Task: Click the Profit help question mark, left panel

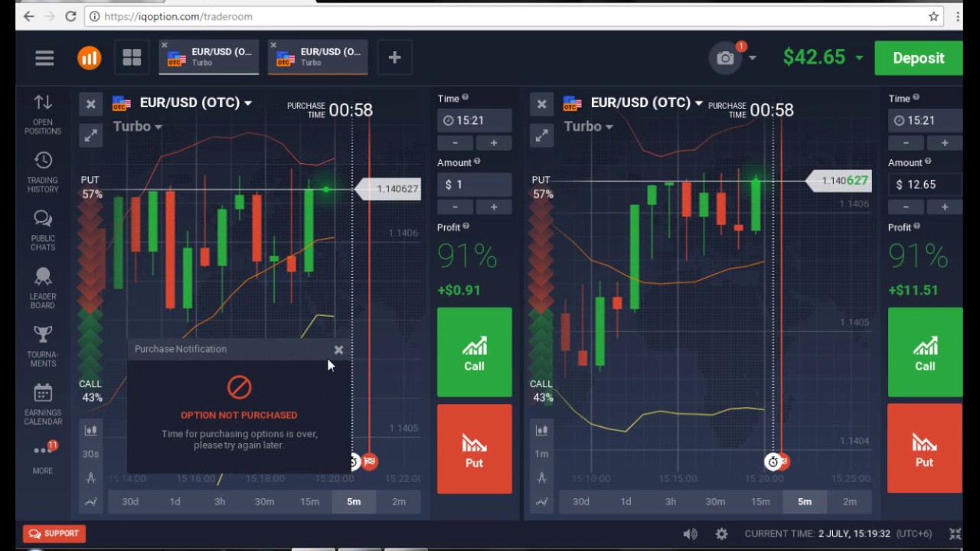Action: [x=466, y=227]
